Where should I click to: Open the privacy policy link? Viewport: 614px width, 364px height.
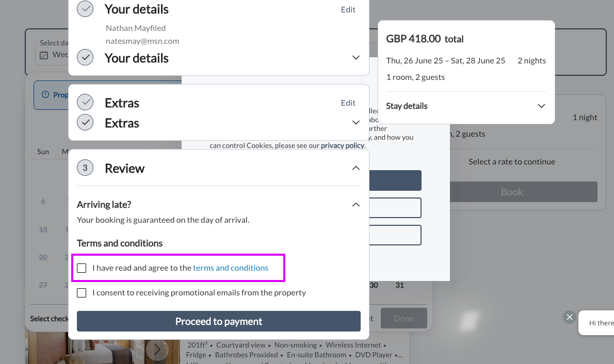coord(343,145)
